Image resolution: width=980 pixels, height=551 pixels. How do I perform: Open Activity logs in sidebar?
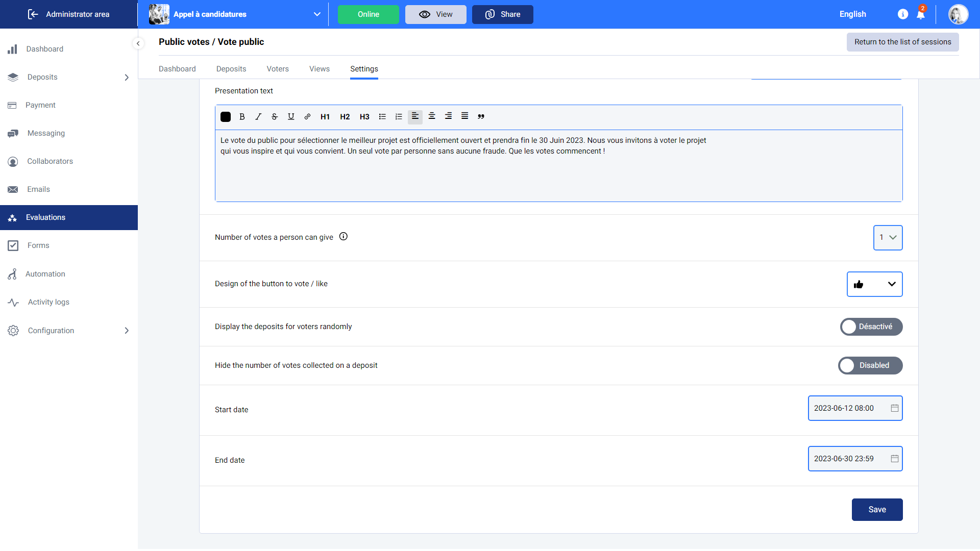(48, 302)
